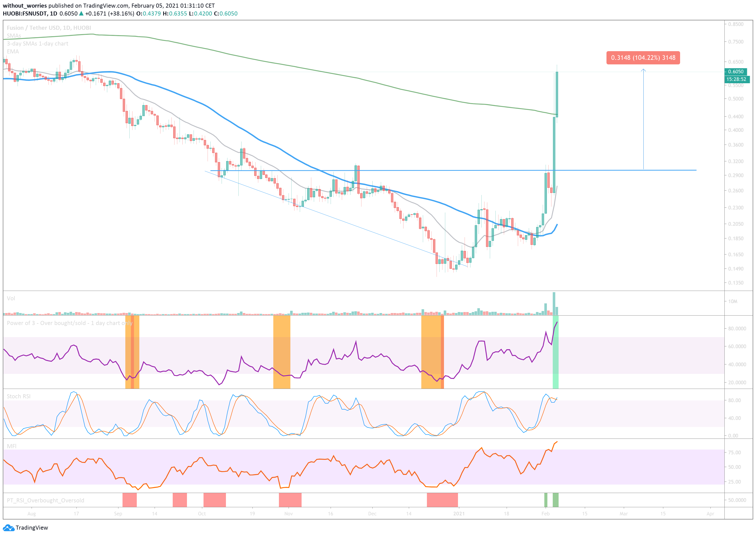Click the Oct date label
Screen dimensions: 756x536
tap(202, 514)
